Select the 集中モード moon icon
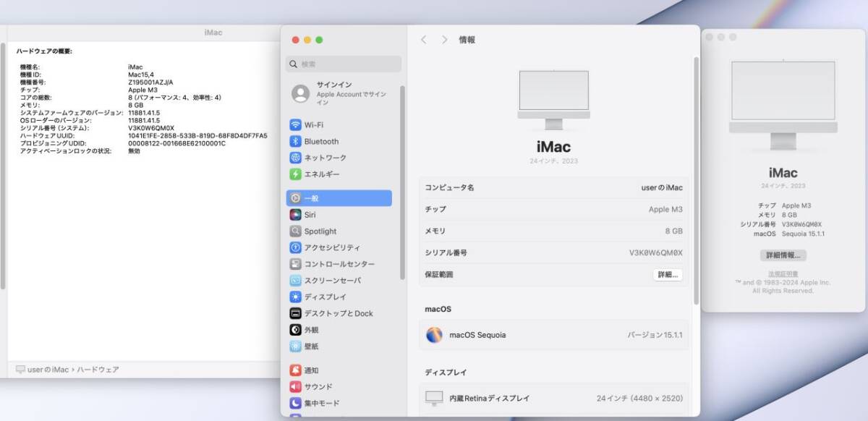868x421 pixels. [295, 403]
